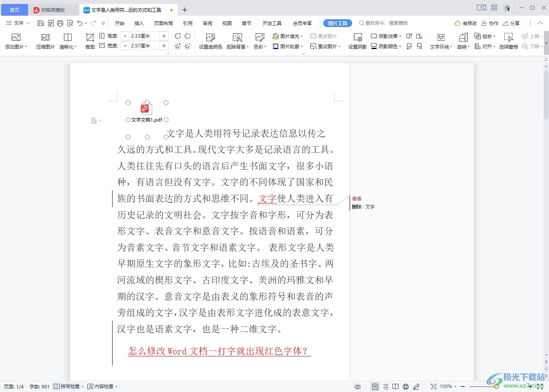The height and width of the screenshot is (392, 549).
Task: Open Selection Pane (选择窗格)
Action: pyautogui.click(x=509, y=41)
